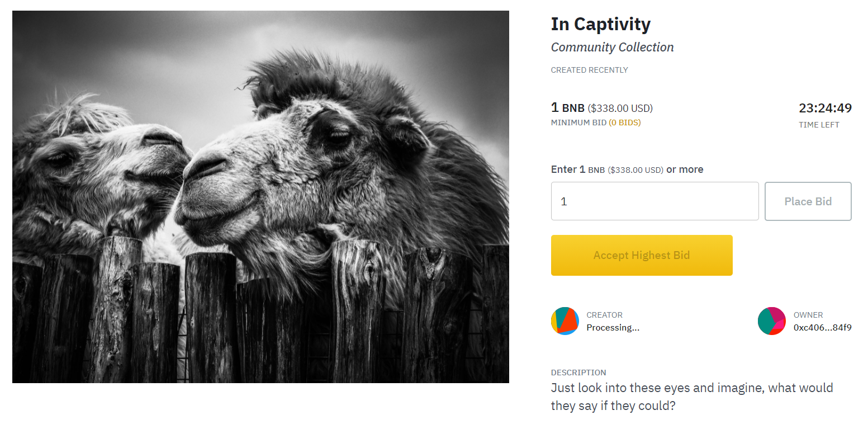Screen dimensions: 868x429
Task: Click the CREATOR label
Action: [x=604, y=315]
